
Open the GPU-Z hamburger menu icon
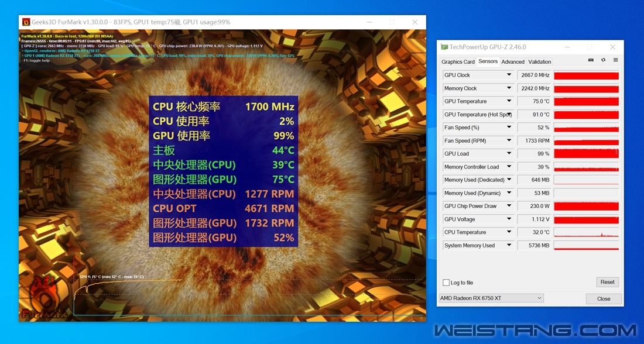click(616, 60)
